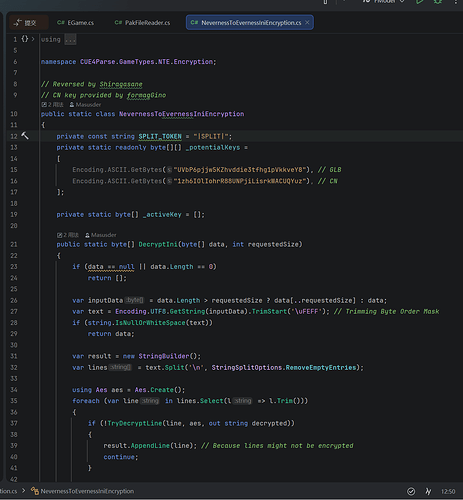
Task: Open the toolbar's vertical dots menu
Action: [x=456, y=2]
